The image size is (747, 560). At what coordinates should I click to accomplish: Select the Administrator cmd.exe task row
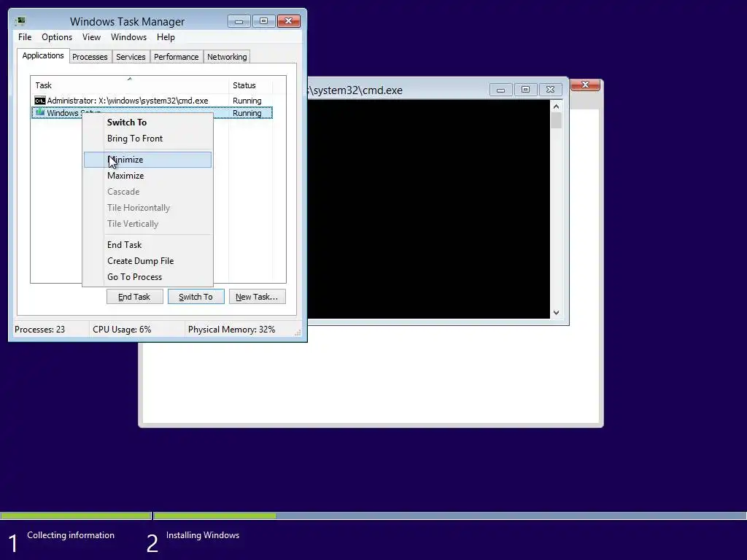pyautogui.click(x=152, y=101)
